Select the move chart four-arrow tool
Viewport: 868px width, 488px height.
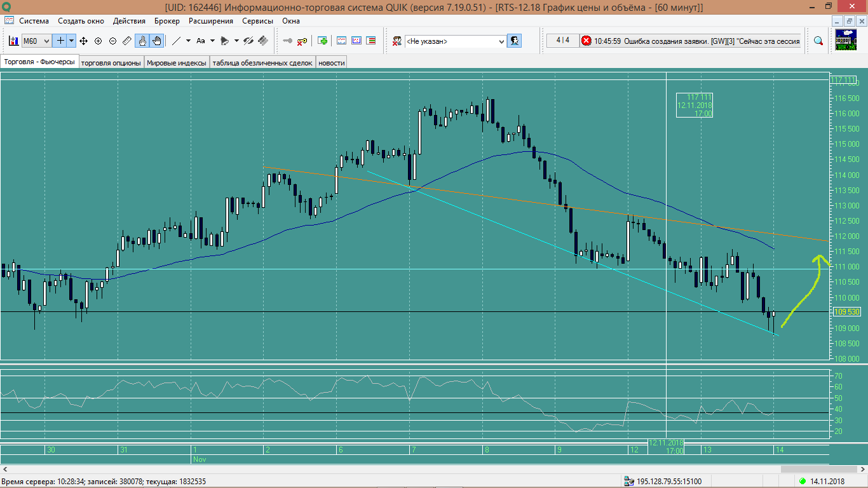tap(83, 41)
